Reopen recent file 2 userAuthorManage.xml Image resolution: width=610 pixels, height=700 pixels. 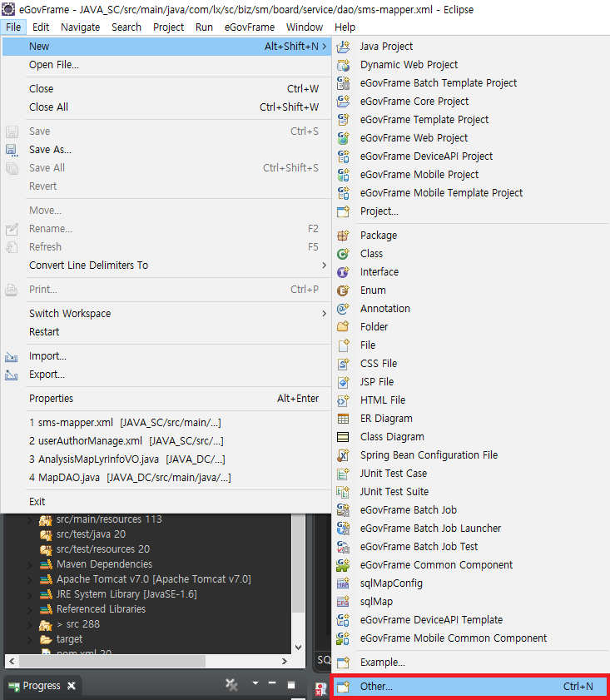166,441
